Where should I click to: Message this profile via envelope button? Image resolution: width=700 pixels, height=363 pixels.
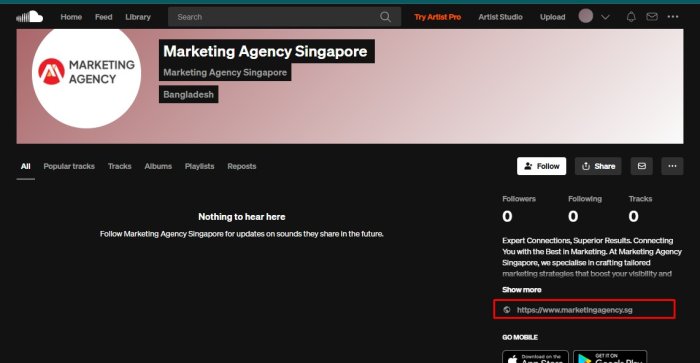(642, 166)
